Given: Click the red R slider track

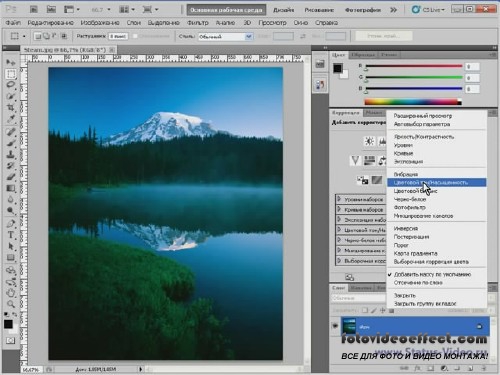Looking at the screenshot, I should click(x=414, y=66).
